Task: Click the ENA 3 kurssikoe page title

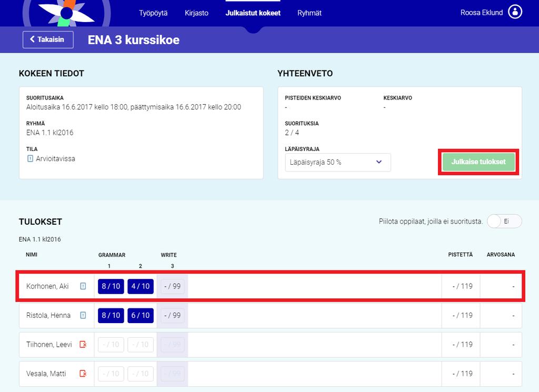Action: click(x=134, y=40)
